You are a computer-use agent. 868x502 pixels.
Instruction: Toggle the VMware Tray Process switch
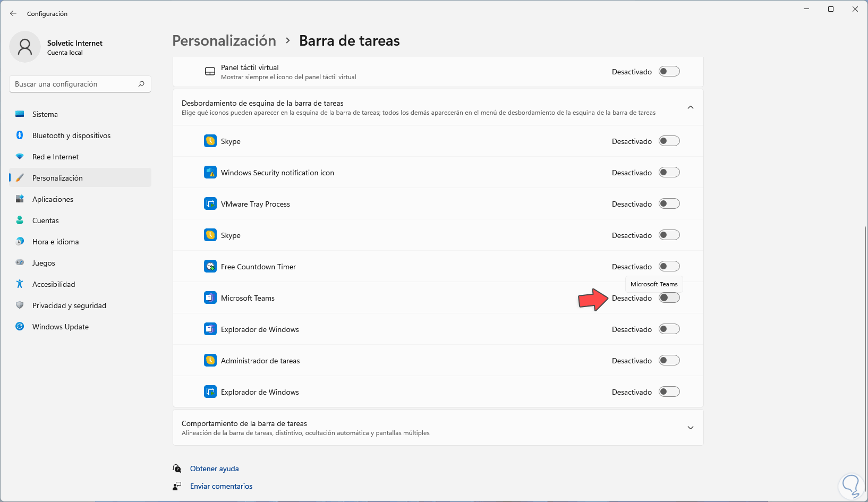(x=669, y=204)
